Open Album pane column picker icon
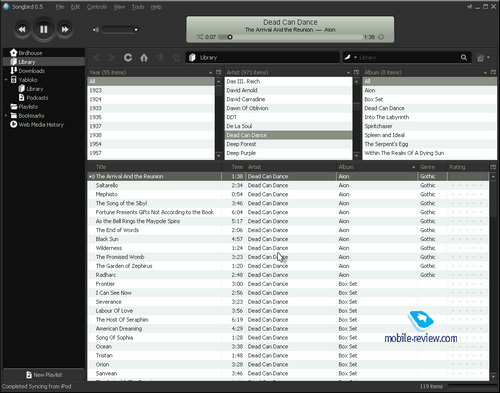 [x=493, y=72]
